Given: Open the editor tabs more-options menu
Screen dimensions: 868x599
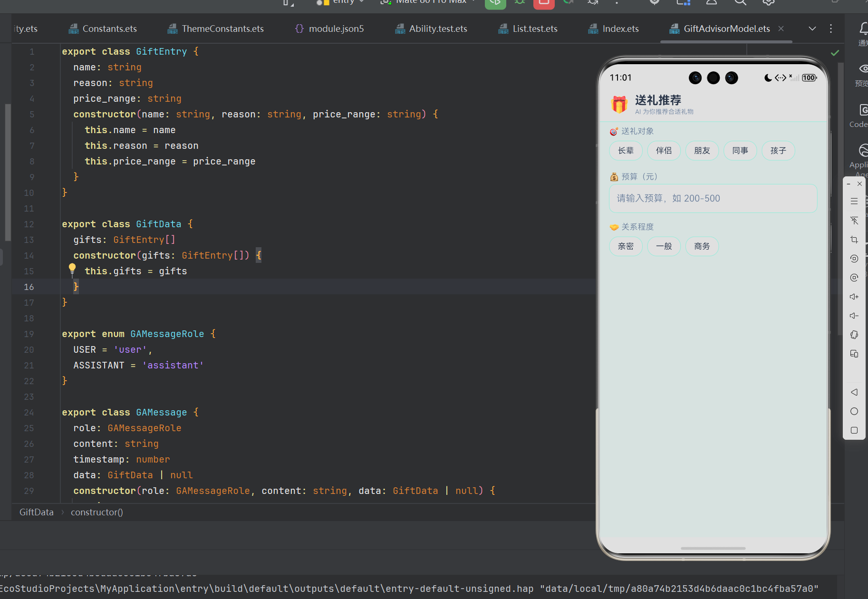Looking at the screenshot, I should (831, 29).
